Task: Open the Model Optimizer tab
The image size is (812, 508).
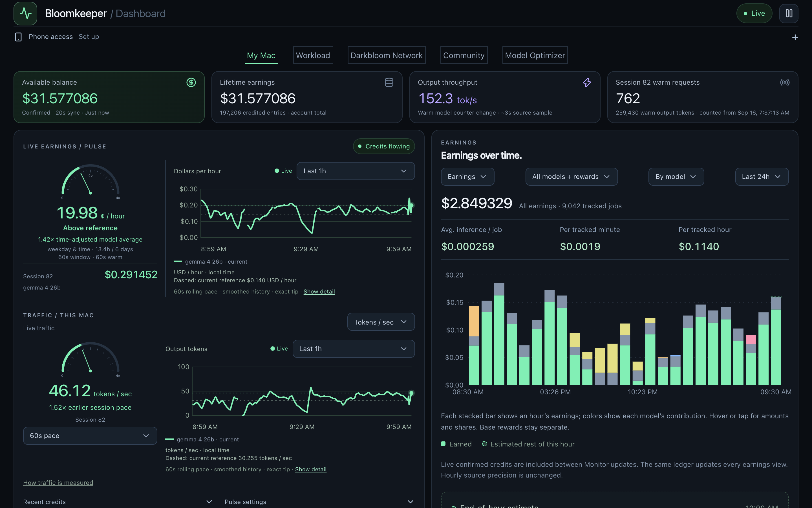Action: click(535, 55)
